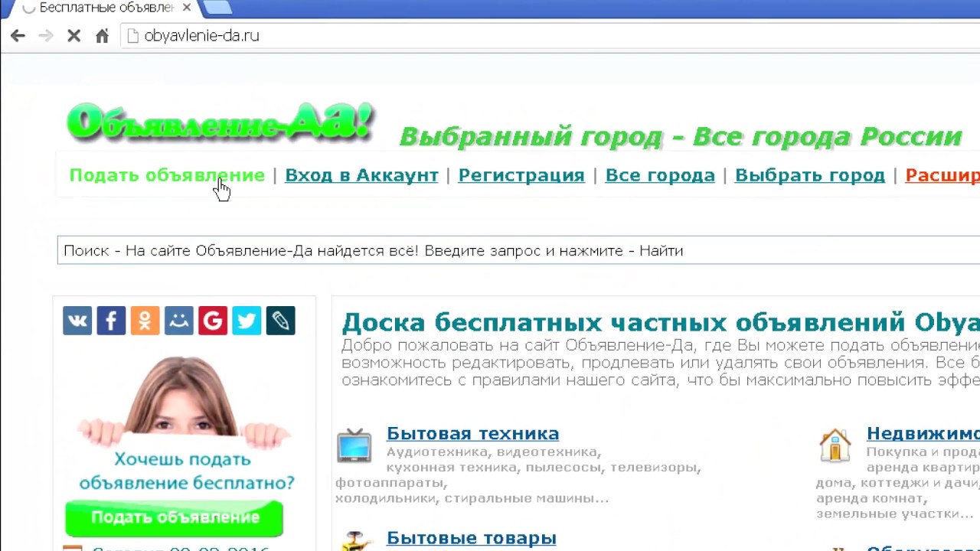Click green Подать объявление button

coord(174,518)
